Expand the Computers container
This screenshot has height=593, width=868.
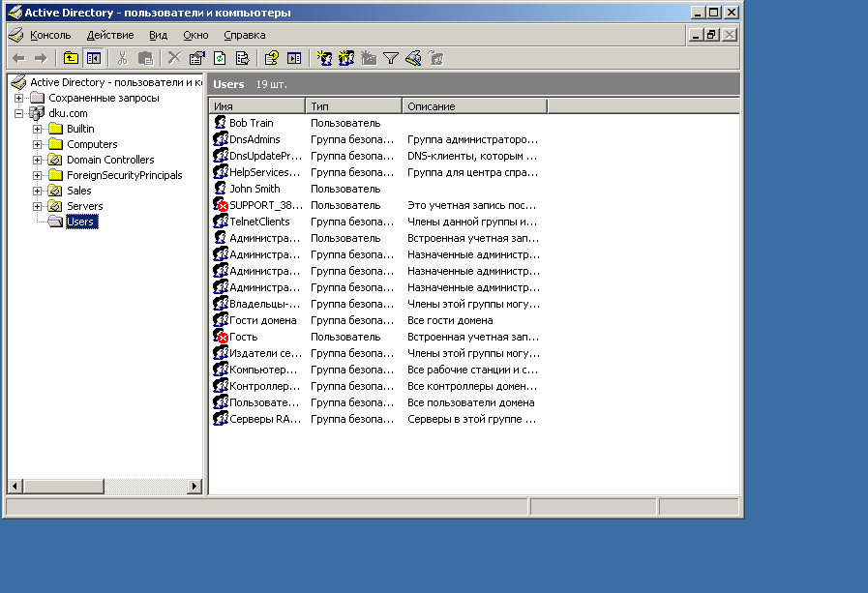tap(37, 144)
